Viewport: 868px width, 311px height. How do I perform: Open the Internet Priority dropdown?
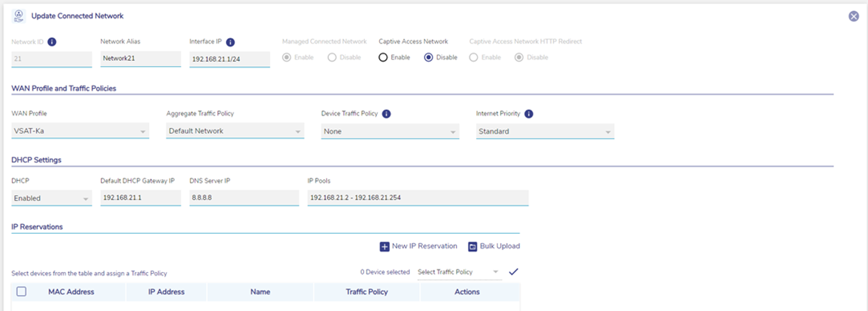point(544,132)
